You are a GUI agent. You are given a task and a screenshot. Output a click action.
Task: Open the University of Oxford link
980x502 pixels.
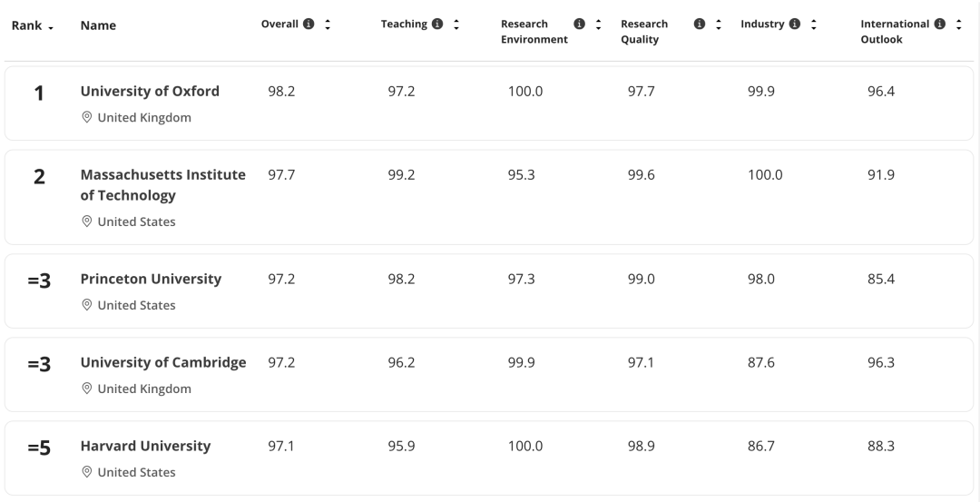pos(150,92)
